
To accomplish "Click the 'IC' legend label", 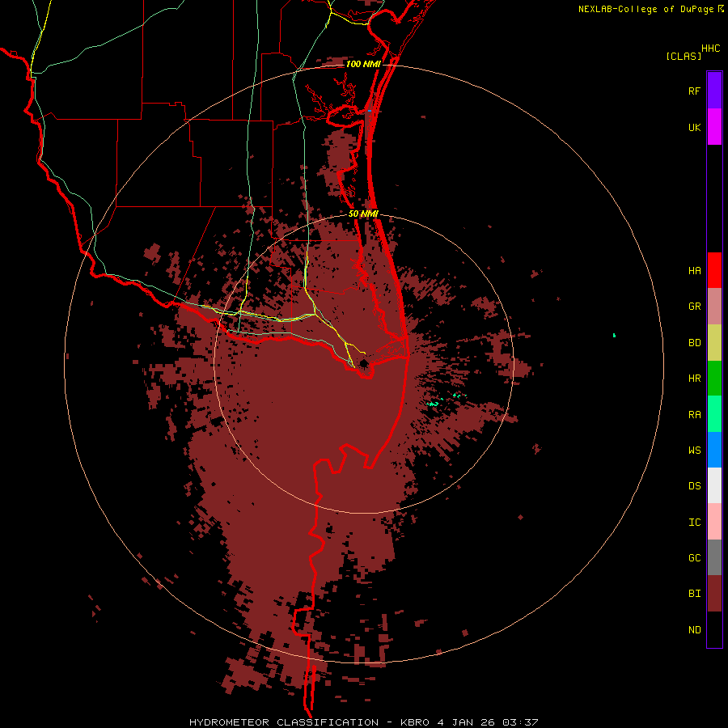I will (694, 523).
